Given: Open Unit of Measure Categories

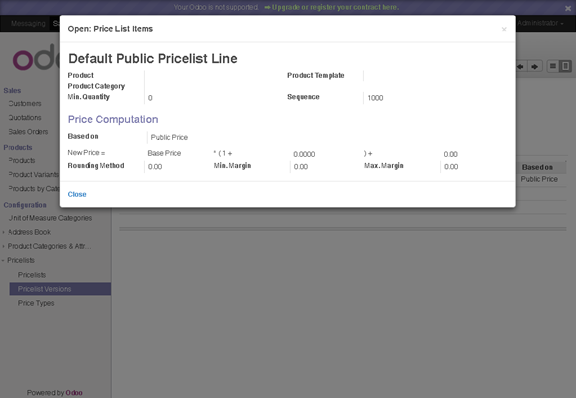Looking at the screenshot, I should [50, 218].
